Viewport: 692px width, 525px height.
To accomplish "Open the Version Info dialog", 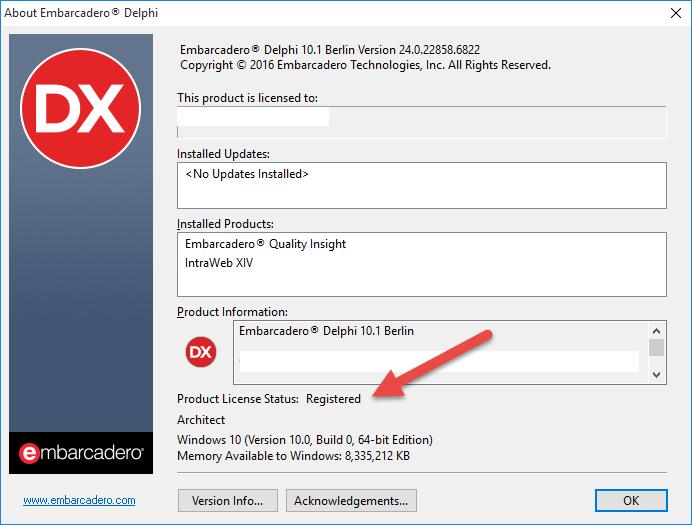I will [x=228, y=500].
